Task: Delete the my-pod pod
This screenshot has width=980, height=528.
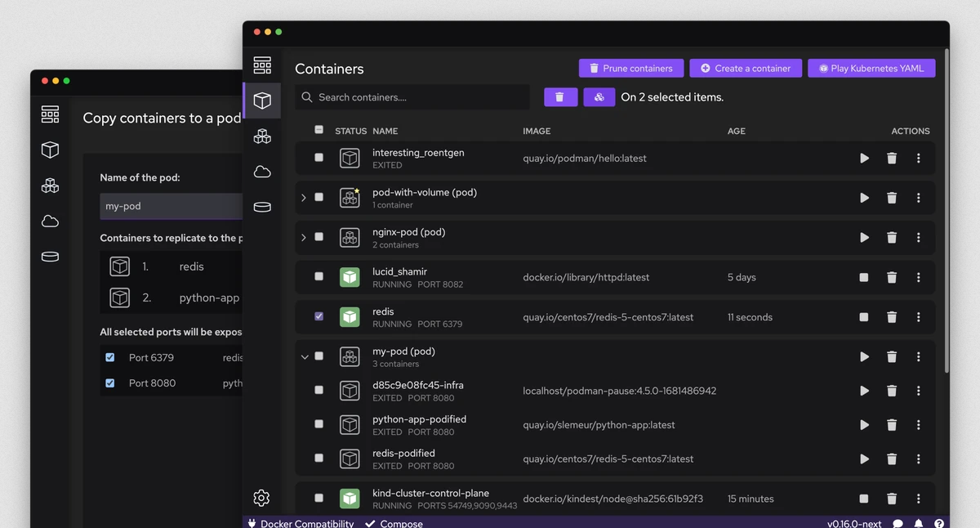Action: [x=892, y=357]
